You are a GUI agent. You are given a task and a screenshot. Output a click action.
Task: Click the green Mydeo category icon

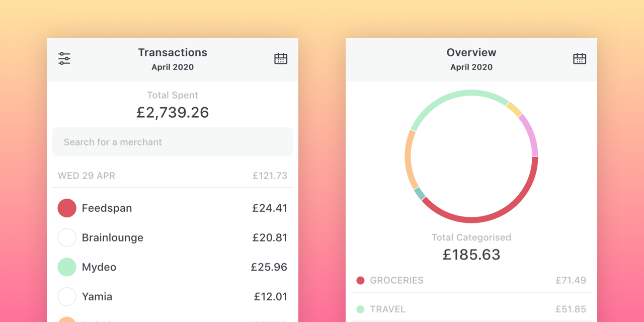(67, 267)
